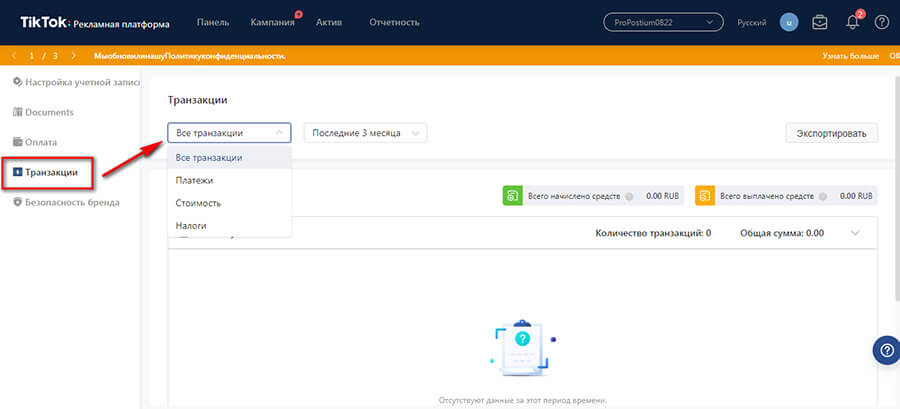
Task: Go to previous announcement in banner
Action: coord(14,56)
